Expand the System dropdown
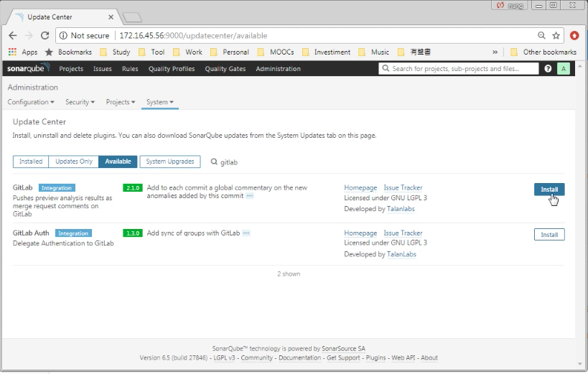This screenshot has height=374, width=588. [x=160, y=102]
